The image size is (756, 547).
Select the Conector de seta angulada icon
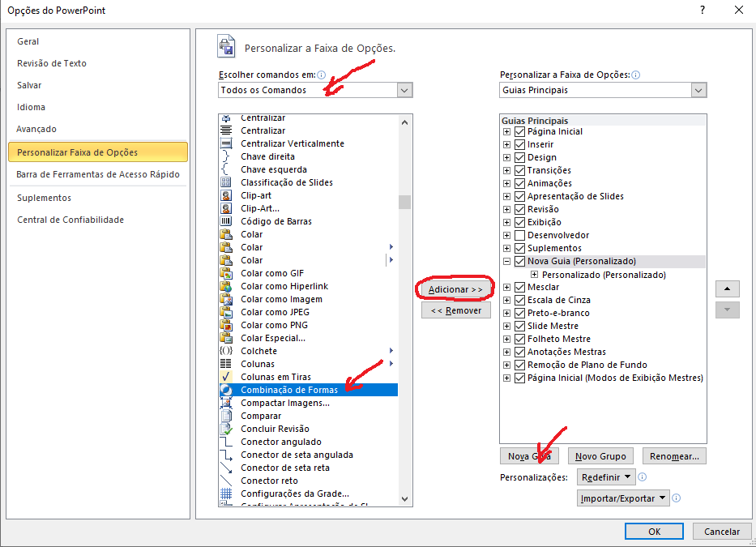(225, 455)
